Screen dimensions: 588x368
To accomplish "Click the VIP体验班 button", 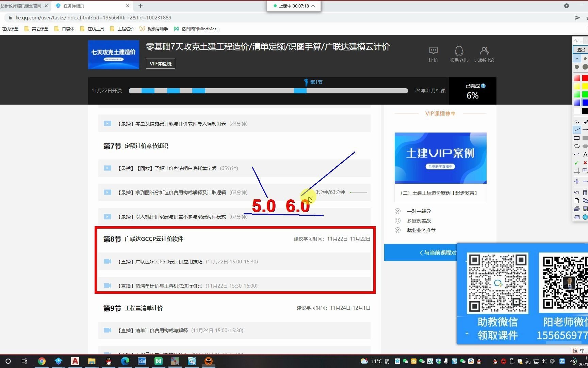I will (x=161, y=64).
